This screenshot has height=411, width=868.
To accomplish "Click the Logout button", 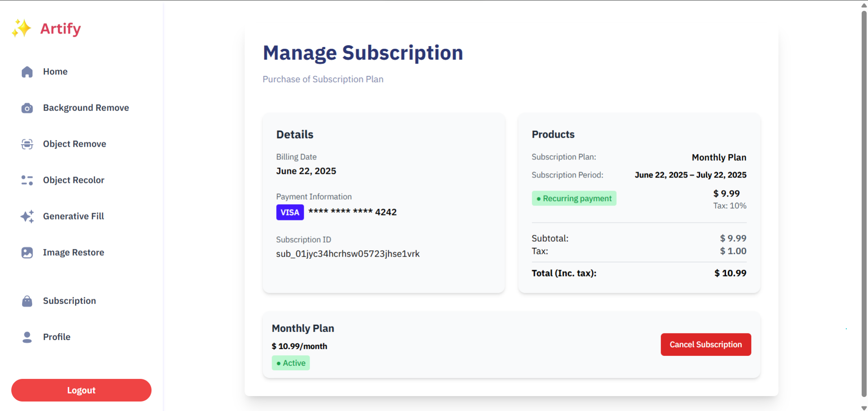I will click(x=81, y=390).
